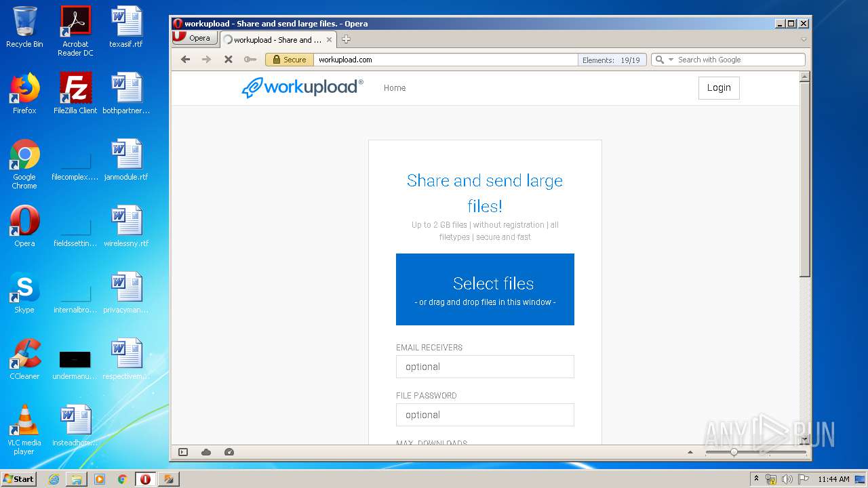This screenshot has width=868, height=488.
Task: Open the Opera Turbo gauge icon
Action: 229,452
